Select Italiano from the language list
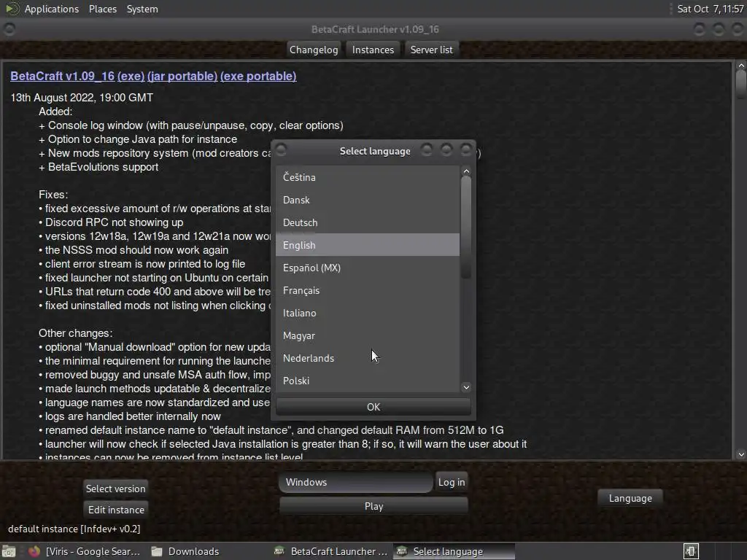 click(368, 313)
